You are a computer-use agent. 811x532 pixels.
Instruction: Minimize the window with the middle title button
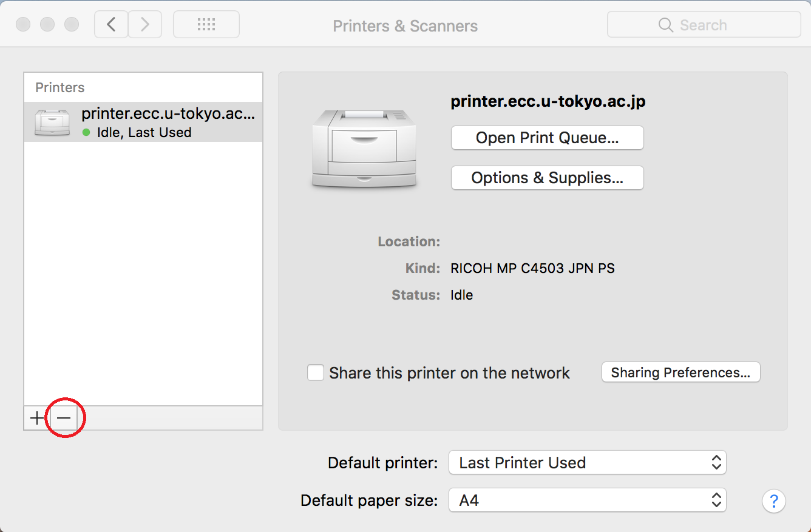click(x=47, y=25)
